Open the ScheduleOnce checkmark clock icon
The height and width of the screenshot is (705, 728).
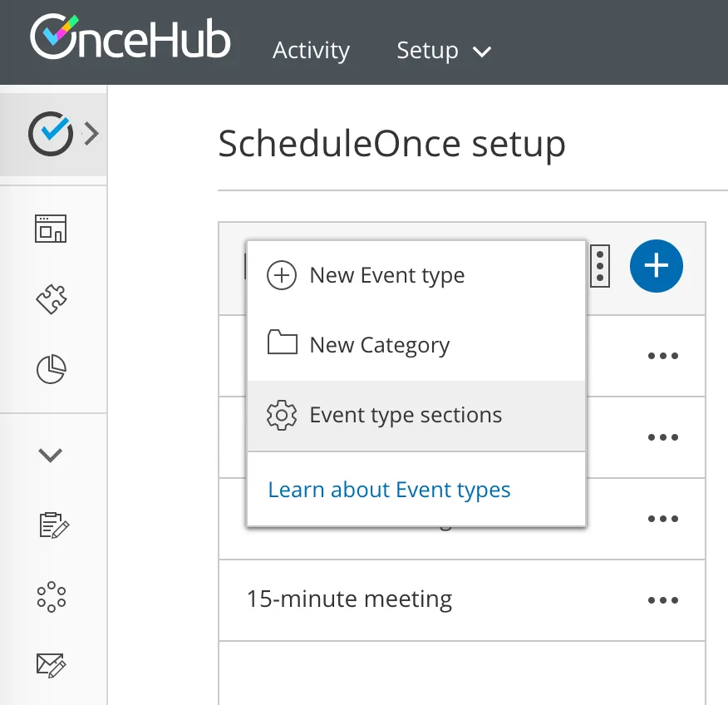(51, 134)
